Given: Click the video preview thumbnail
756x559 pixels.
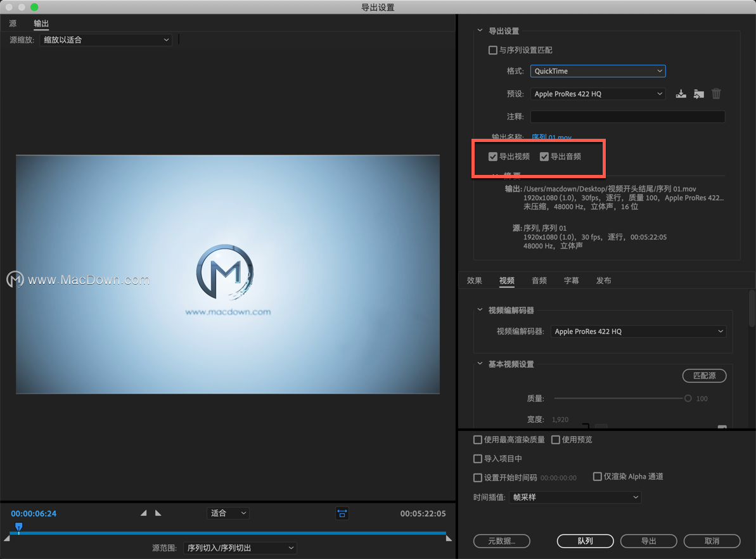Looking at the screenshot, I should (227, 274).
